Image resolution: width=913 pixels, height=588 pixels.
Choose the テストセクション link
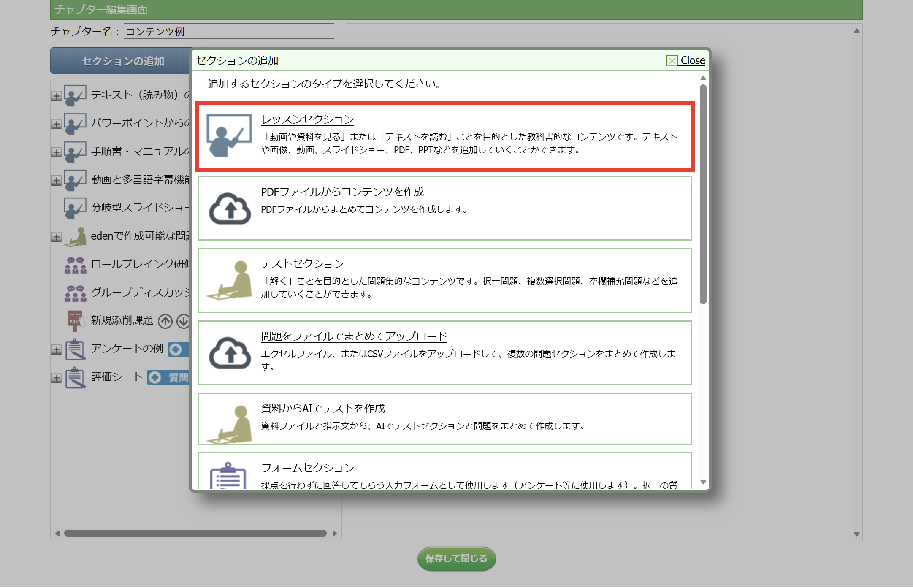click(x=302, y=264)
